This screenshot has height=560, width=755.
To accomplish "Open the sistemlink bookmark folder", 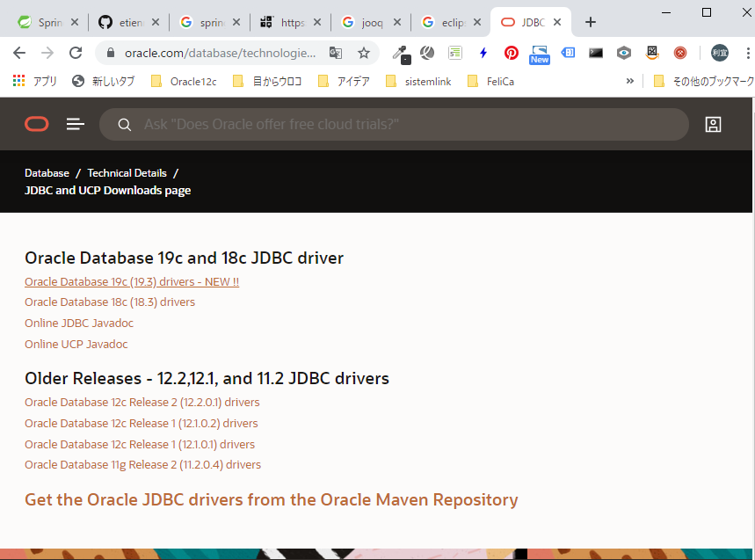I will tap(418, 82).
